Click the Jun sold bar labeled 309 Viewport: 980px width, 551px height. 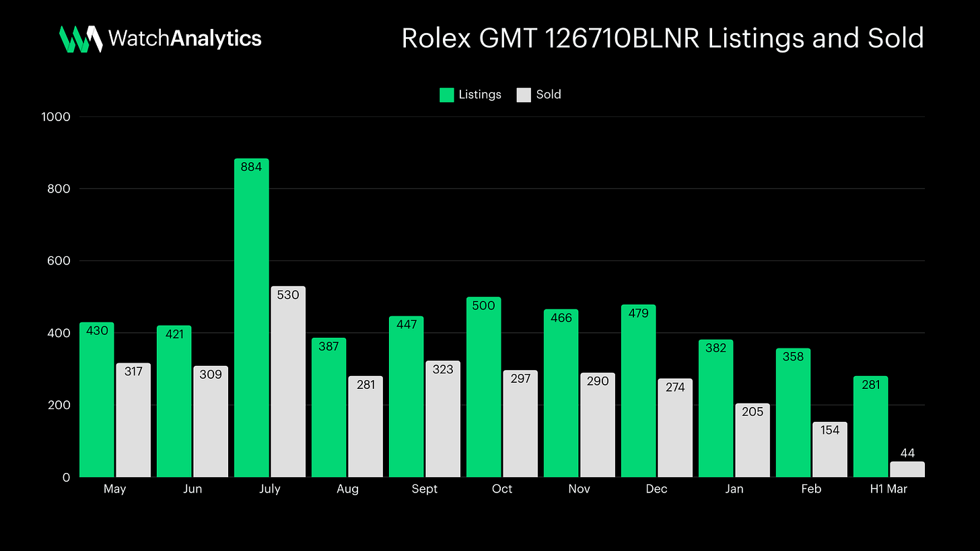pos(211,421)
